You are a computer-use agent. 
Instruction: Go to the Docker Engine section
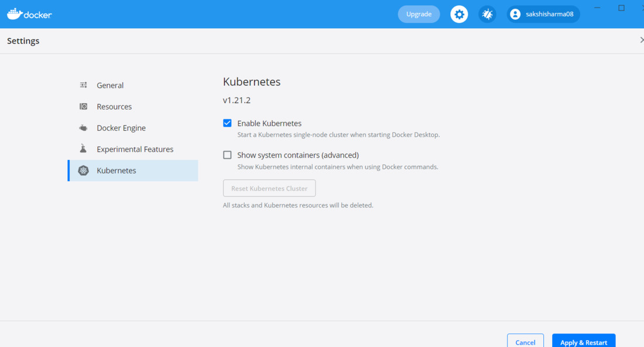pyautogui.click(x=133, y=128)
